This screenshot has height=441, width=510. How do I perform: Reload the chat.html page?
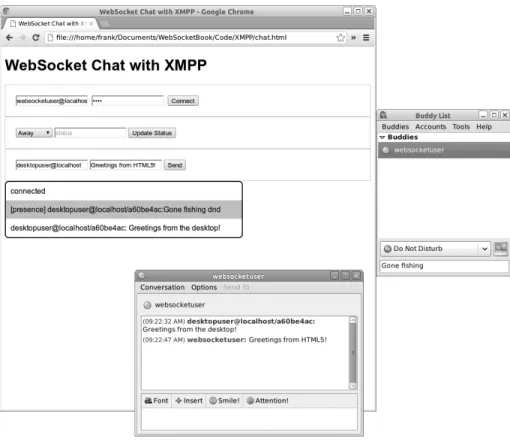coord(36,37)
